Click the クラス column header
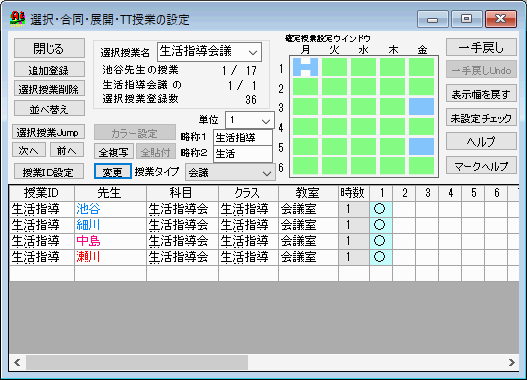527x380 pixels. pos(248,193)
